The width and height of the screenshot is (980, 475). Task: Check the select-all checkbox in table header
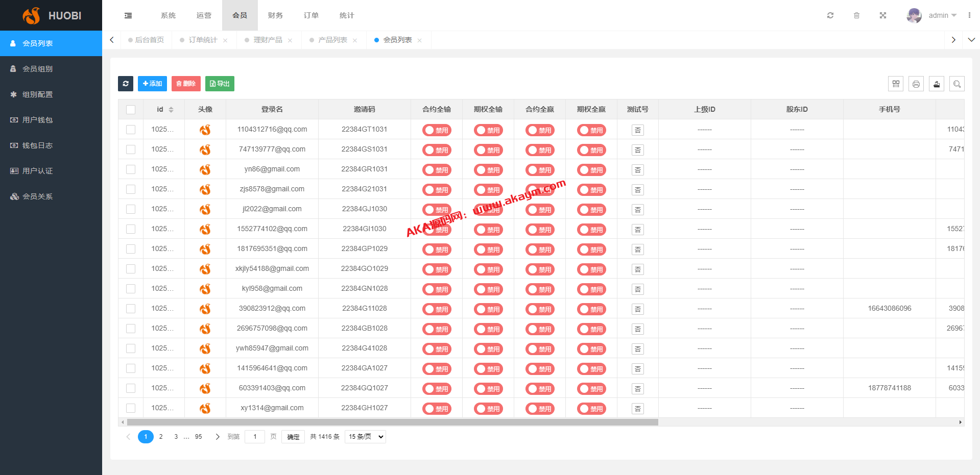coord(131,110)
